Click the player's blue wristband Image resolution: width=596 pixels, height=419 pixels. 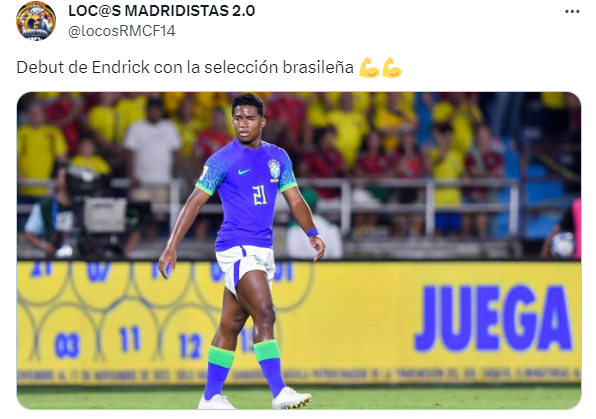click(x=312, y=232)
